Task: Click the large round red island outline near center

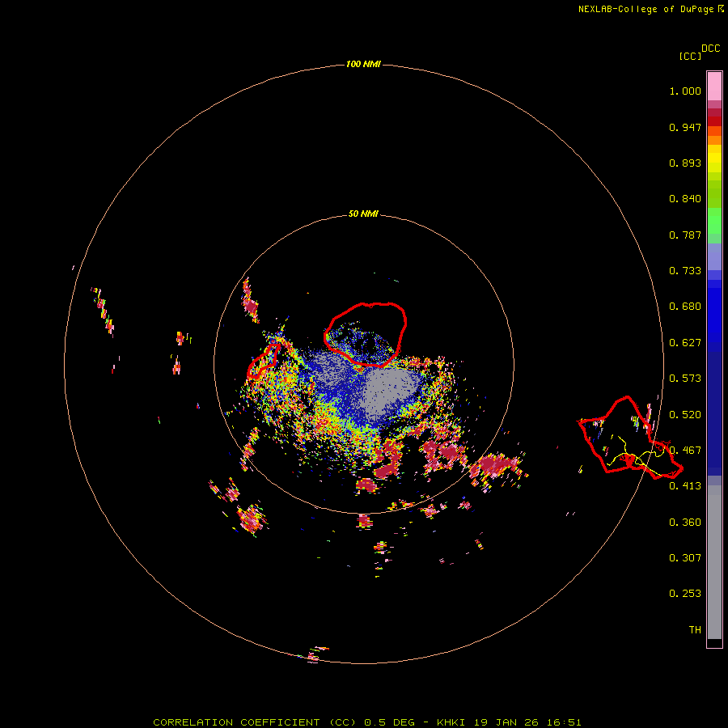Action: click(x=366, y=334)
